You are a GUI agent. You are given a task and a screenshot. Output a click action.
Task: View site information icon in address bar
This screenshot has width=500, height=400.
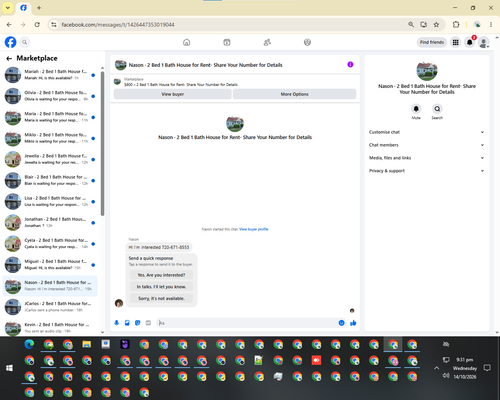click(54, 25)
